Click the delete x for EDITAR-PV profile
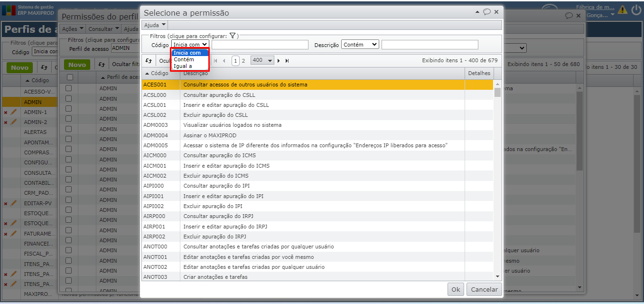 click(6, 204)
